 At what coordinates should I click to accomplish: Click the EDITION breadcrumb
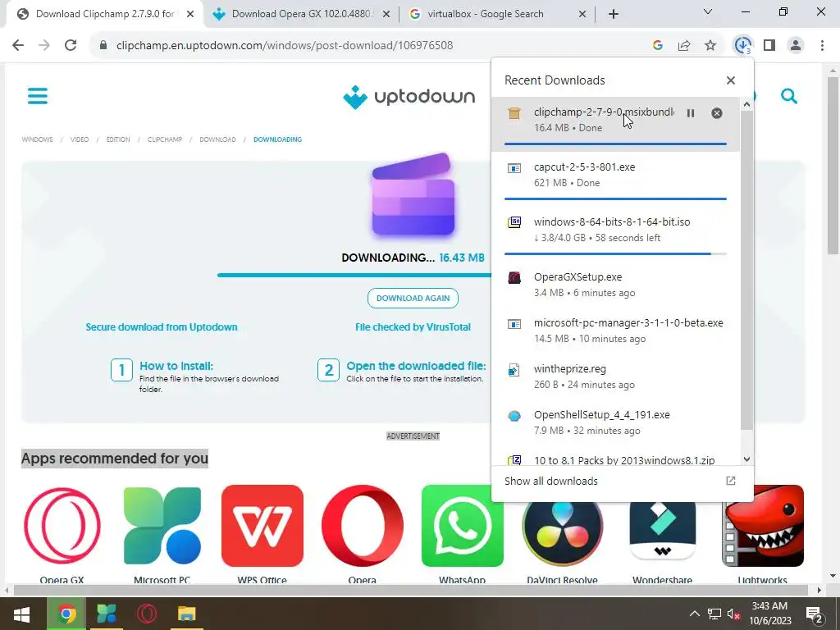point(118,139)
